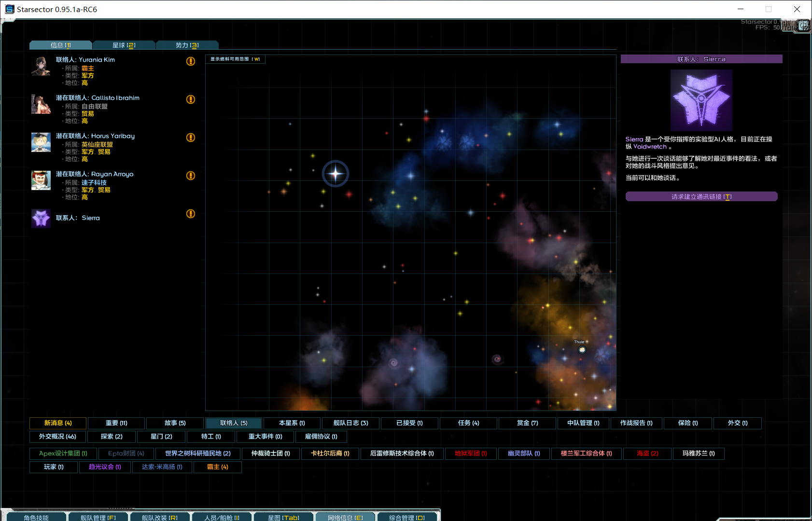Click the Thule star system marker
812x521 pixels.
coord(582,350)
